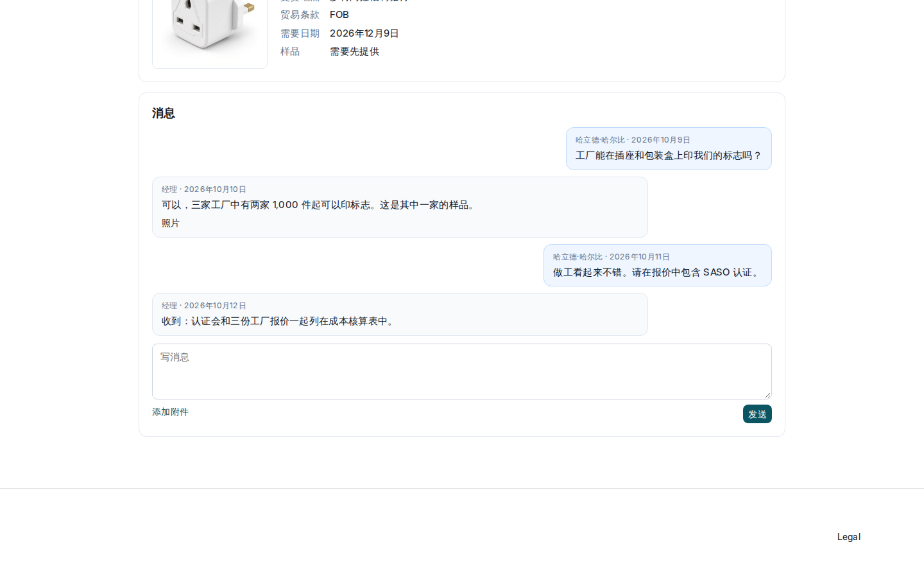Click the 贸易条款 field label

[300, 15]
